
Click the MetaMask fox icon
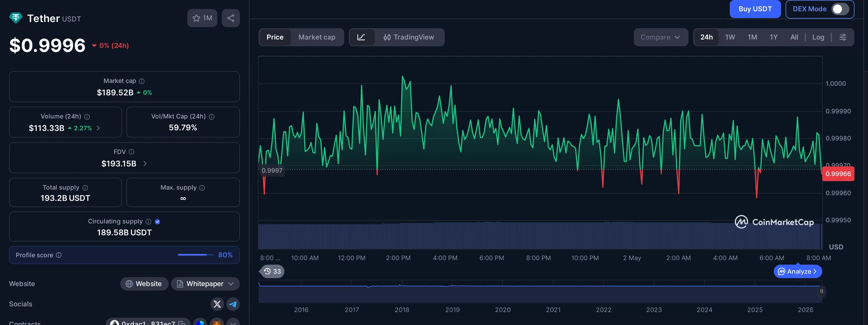tap(217, 323)
